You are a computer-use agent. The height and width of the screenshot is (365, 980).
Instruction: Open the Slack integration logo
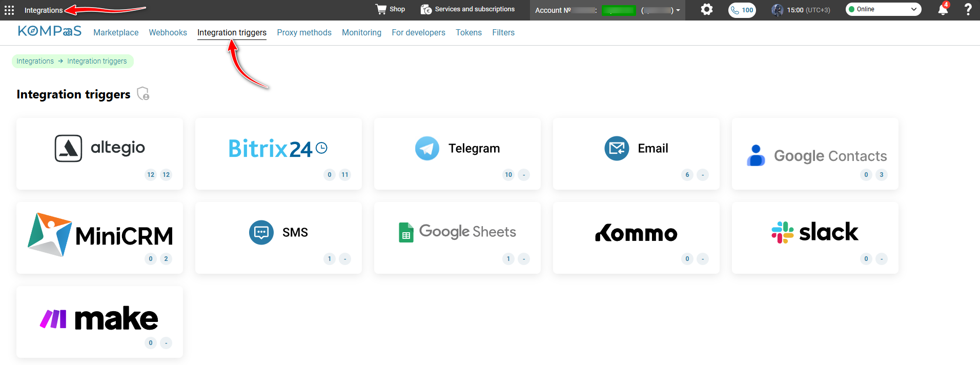point(815,232)
